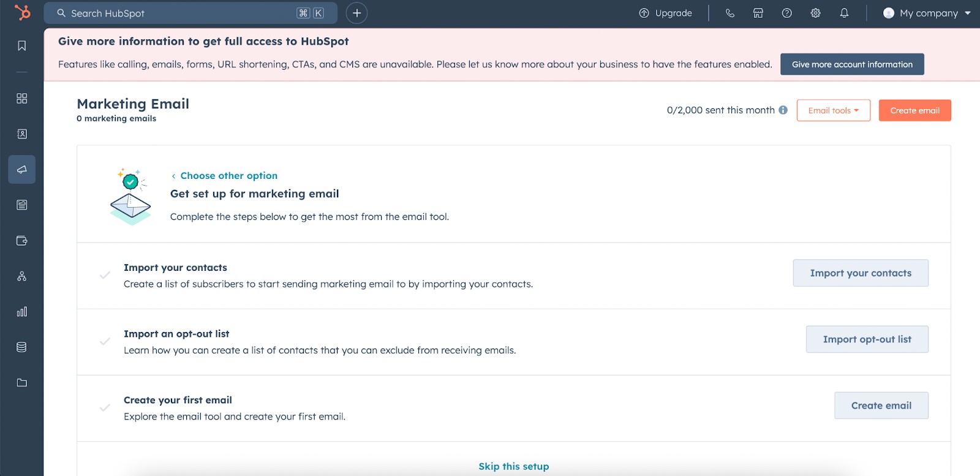Click in the Search HubSpot field
The width and height of the screenshot is (980, 476).
point(190,13)
